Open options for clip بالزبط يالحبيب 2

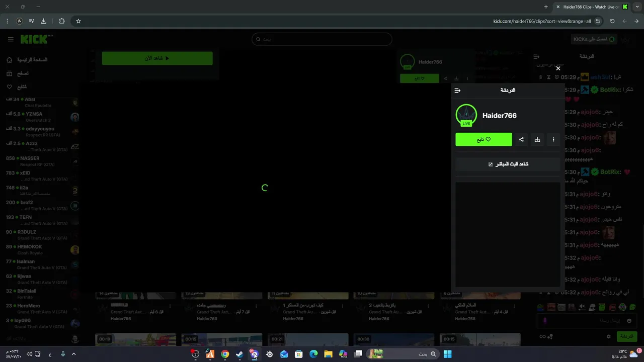coord(428,306)
